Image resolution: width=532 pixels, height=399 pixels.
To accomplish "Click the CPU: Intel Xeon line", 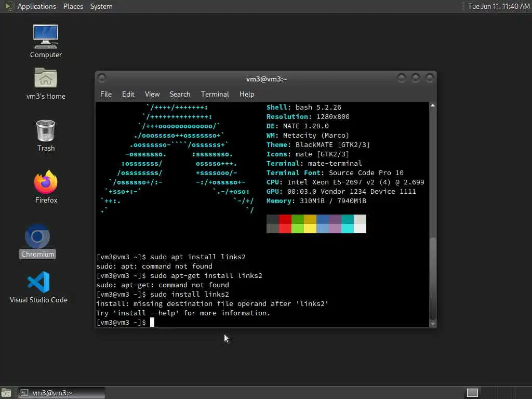I will point(345,182).
